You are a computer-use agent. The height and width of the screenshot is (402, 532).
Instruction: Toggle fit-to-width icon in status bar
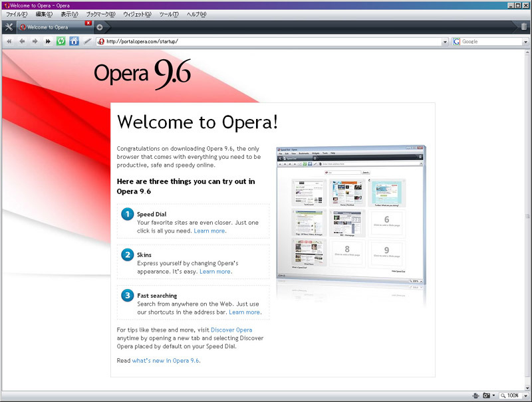point(475,395)
